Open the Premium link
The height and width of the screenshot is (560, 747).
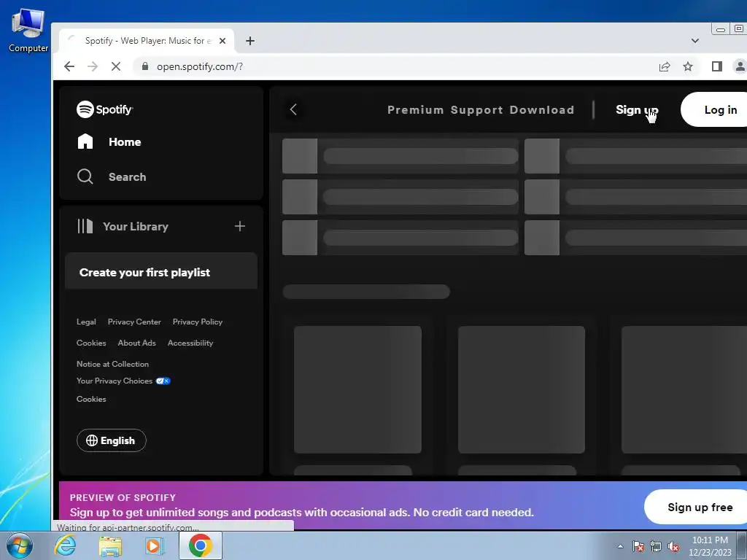pyautogui.click(x=415, y=110)
